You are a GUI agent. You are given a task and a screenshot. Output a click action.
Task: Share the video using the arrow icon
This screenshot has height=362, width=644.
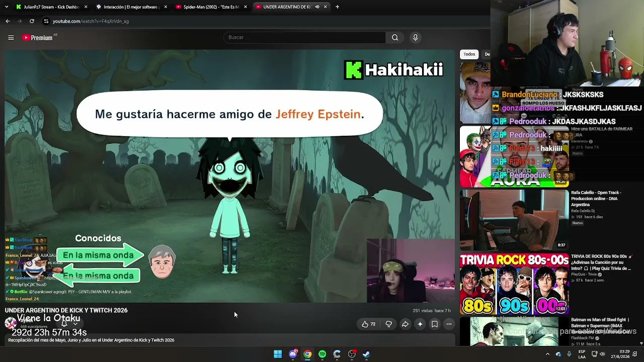[x=405, y=324]
